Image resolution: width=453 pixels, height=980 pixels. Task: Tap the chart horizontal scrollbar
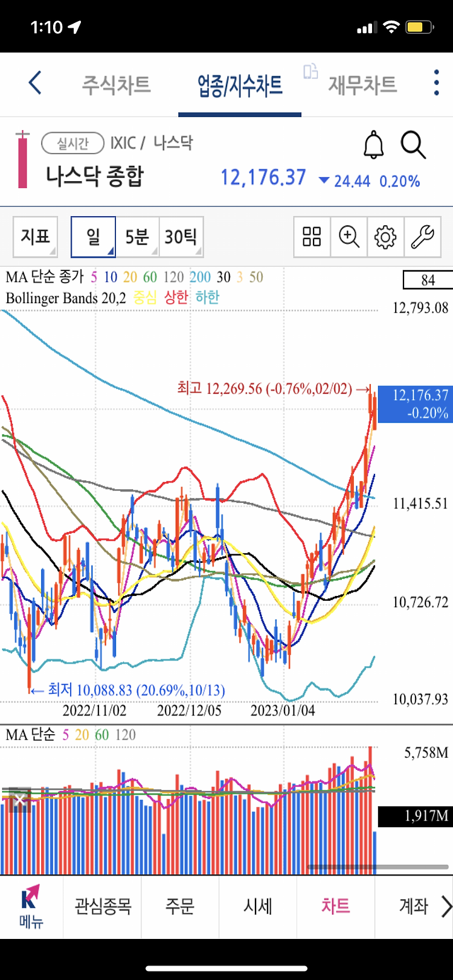(378, 867)
